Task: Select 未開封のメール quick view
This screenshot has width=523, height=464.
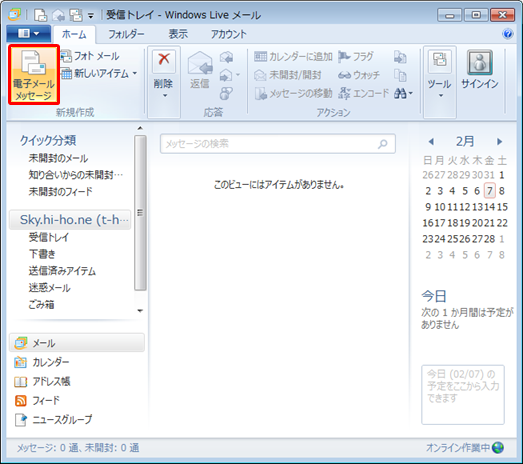Action: pyautogui.click(x=58, y=158)
